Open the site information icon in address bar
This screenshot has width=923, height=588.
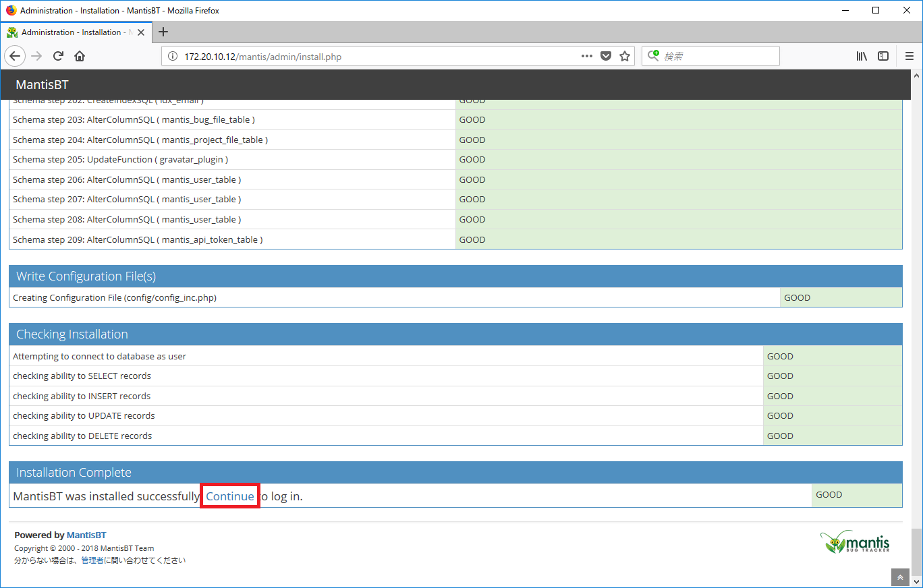coord(172,56)
